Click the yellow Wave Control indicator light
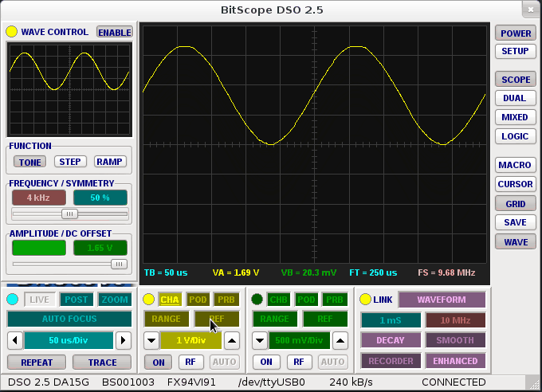The width and height of the screenshot is (542, 392). click(11, 32)
